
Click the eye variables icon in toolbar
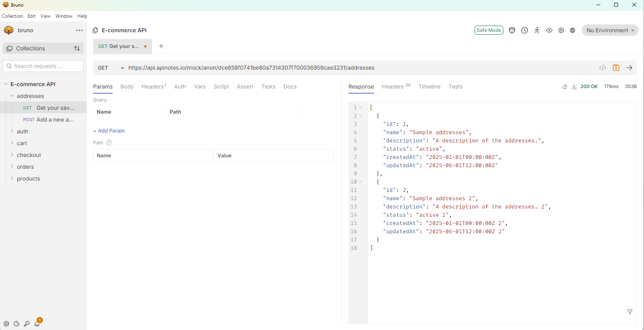(549, 30)
